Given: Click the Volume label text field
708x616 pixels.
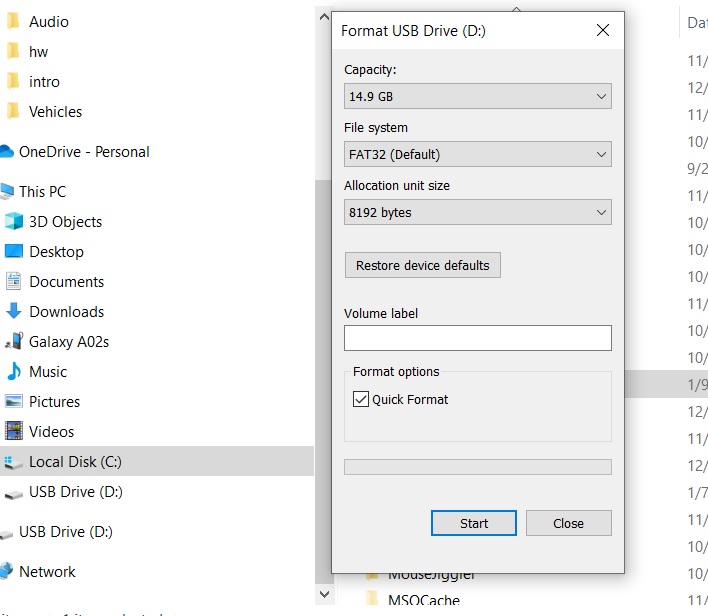Looking at the screenshot, I should (477, 338).
